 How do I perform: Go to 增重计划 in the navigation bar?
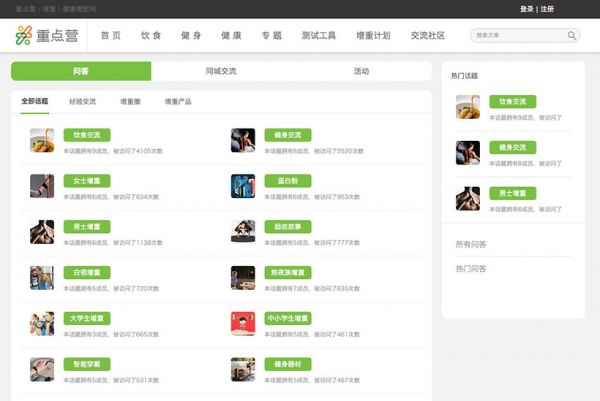tap(373, 35)
